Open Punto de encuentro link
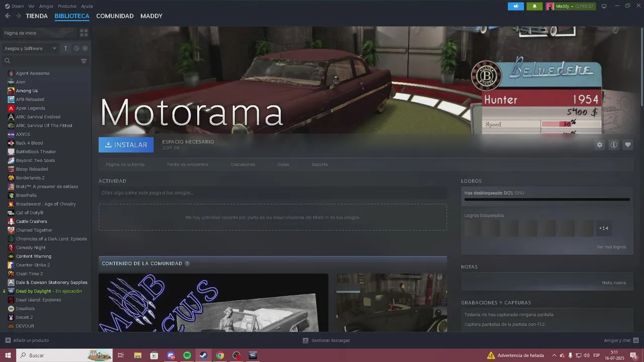 coord(188,164)
